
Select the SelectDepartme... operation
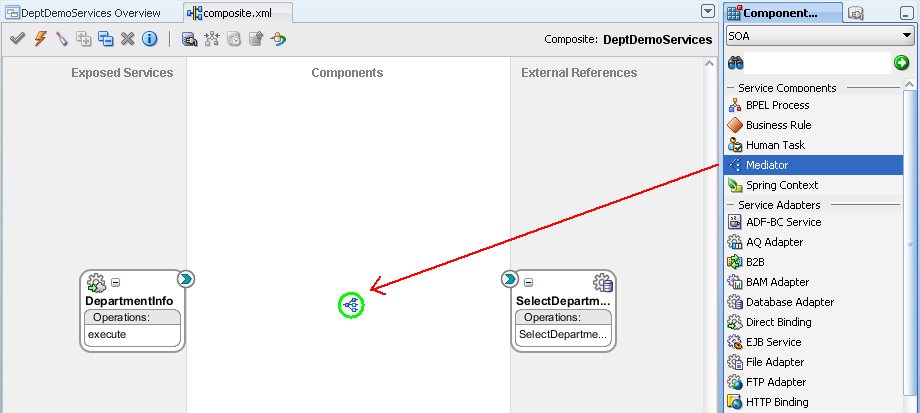pos(563,335)
